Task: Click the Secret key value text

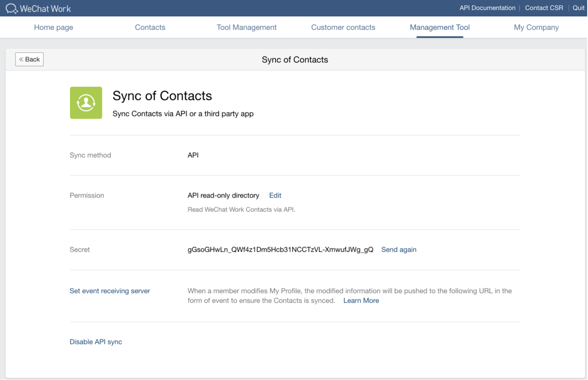Action: click(x=280, y=250)
